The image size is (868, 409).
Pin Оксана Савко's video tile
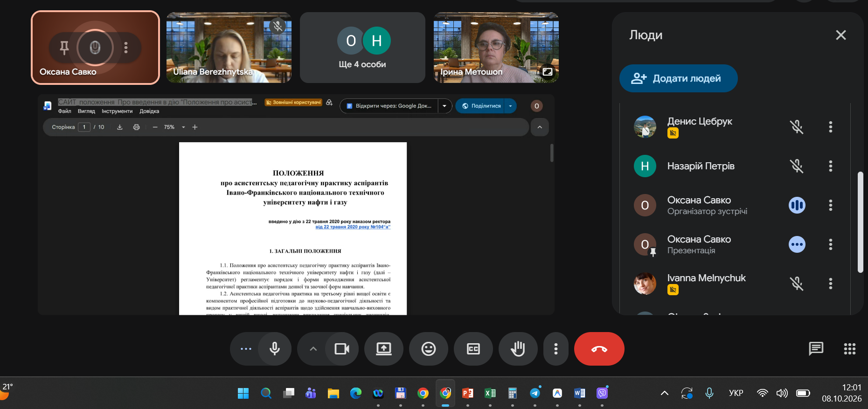[x=64, y=47]
